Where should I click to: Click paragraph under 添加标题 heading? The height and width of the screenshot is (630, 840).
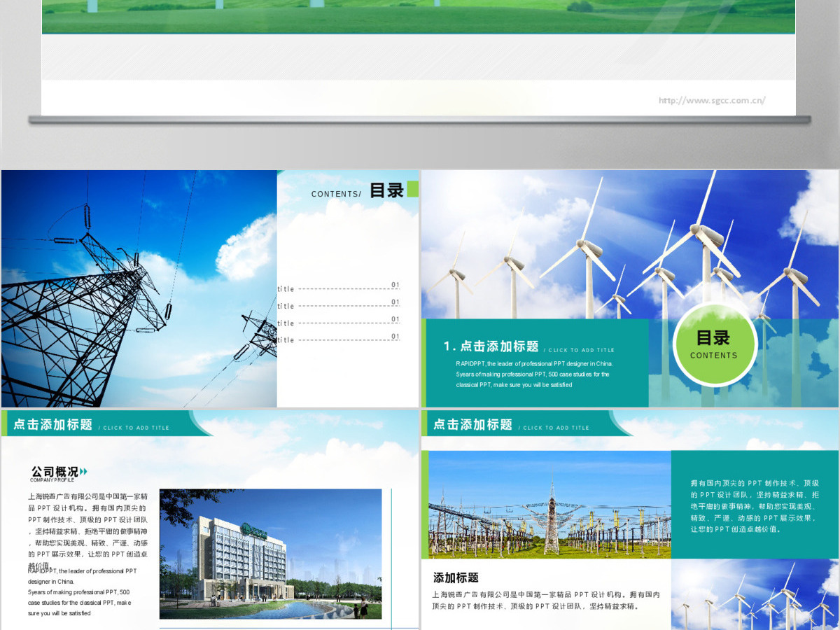tap(546, 600)
